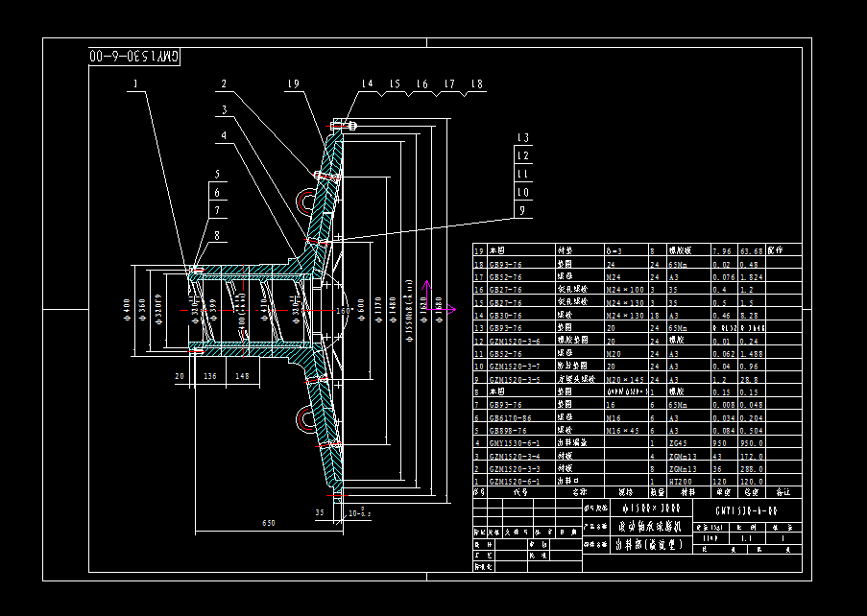Pick callout number 3 leader label
867x616 pixels.
click(x=224, y=110)
